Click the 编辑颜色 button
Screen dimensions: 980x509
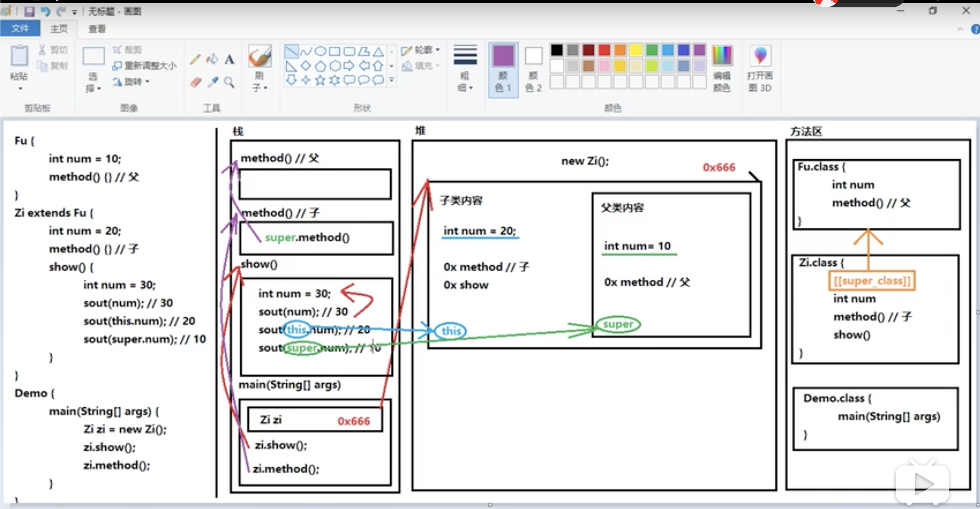click(x=722, y=69)
